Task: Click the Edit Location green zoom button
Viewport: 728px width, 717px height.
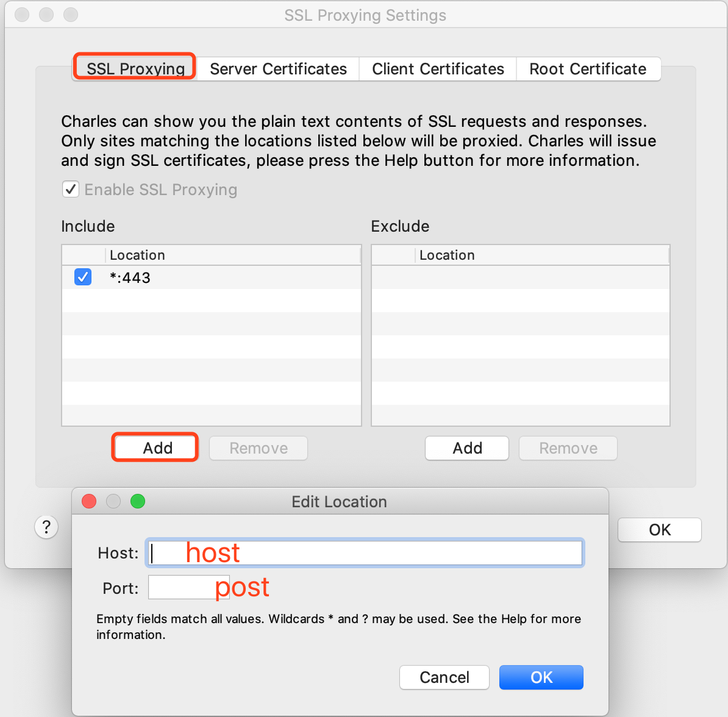Action: click(138, 501)
